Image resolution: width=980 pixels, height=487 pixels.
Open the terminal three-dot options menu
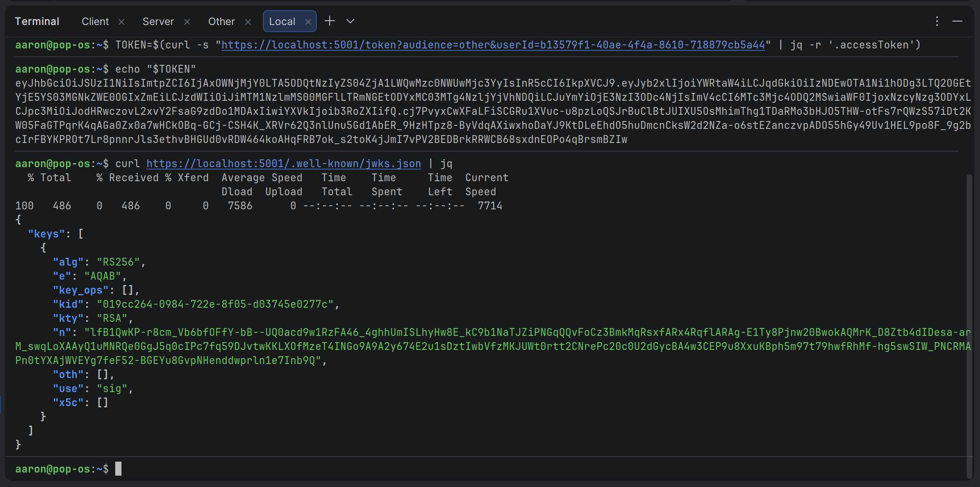937,21
